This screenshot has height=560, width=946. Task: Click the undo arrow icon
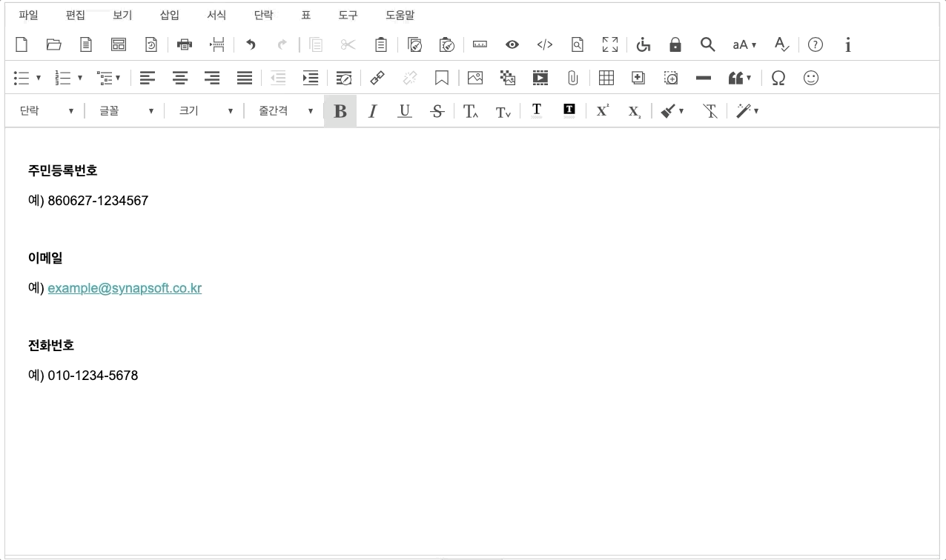251,44
